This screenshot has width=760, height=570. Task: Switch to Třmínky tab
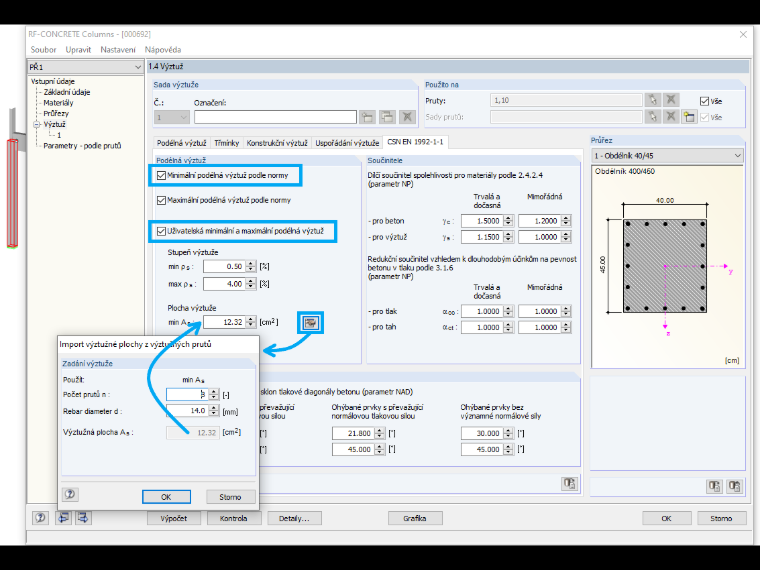(227, 143)
